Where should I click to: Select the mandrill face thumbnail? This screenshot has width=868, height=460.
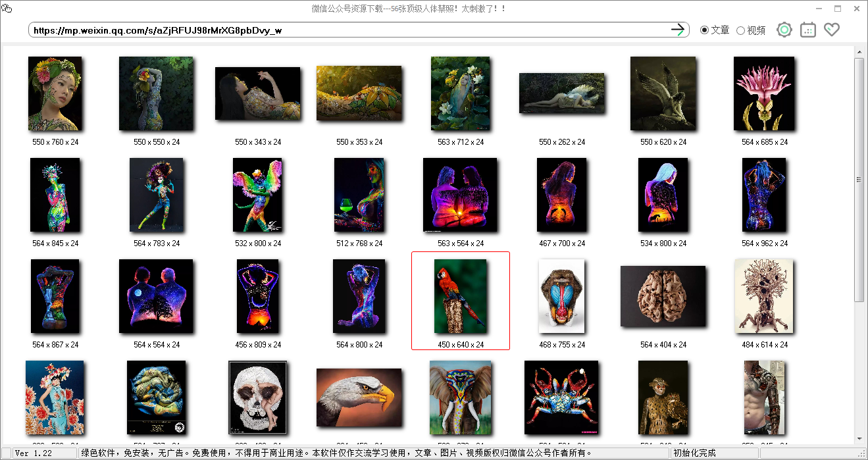coord(561,296)
